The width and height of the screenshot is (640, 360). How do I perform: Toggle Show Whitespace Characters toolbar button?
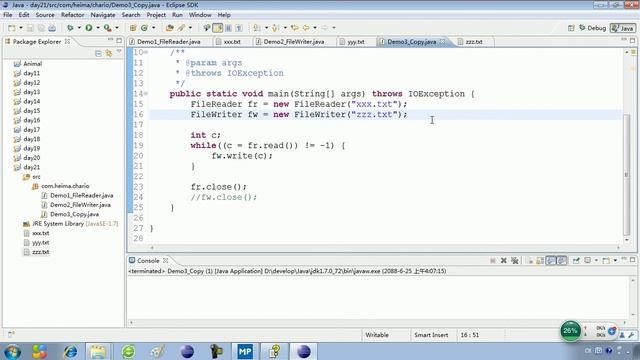click(x=239, y=28)
